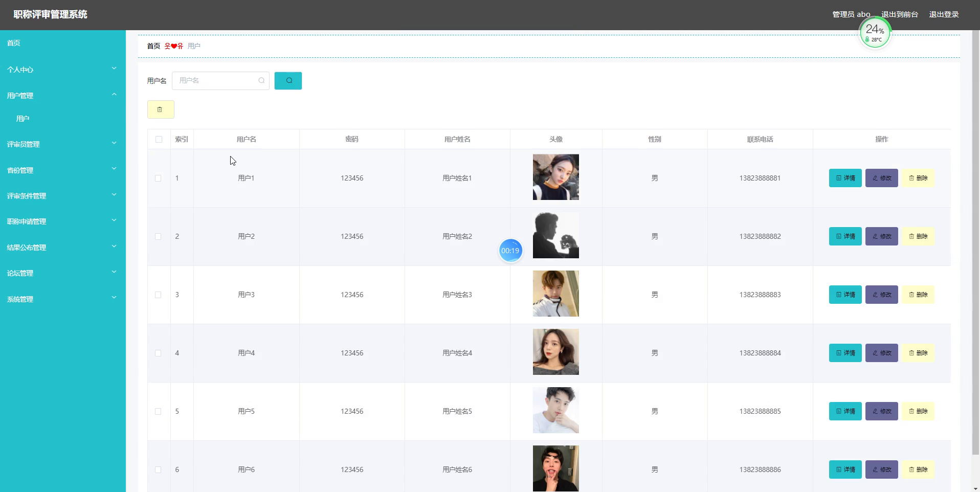The height and width of the screenshot is (492, 980).
Task: Open details for 用户2 row
Action: [845, 236]
